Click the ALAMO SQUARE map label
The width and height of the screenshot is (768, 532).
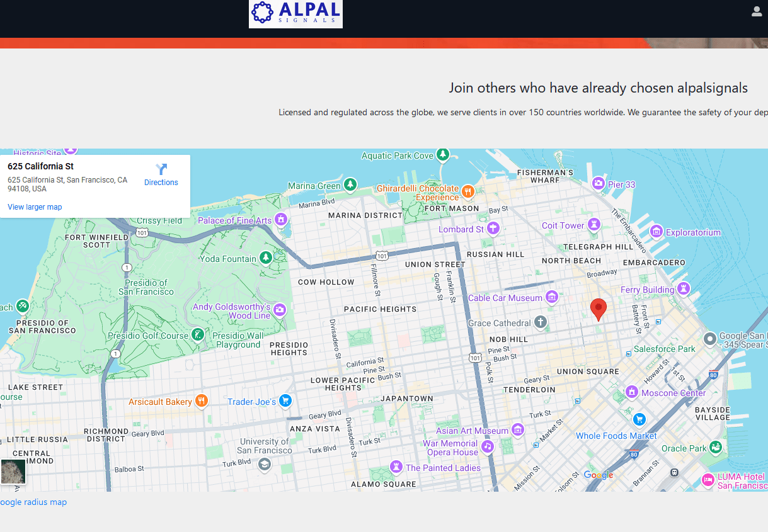coord(384,484)
